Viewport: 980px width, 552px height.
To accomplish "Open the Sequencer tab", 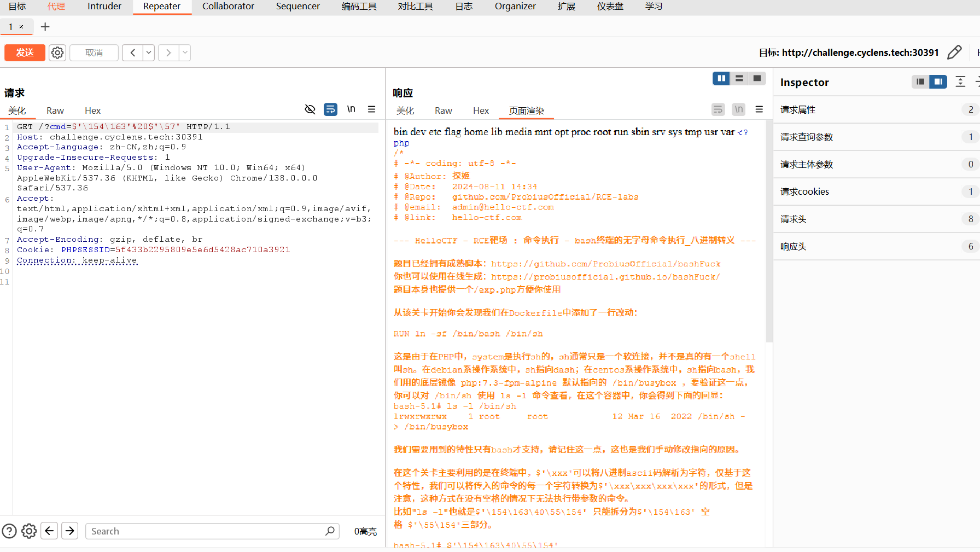I will (298, 7).
